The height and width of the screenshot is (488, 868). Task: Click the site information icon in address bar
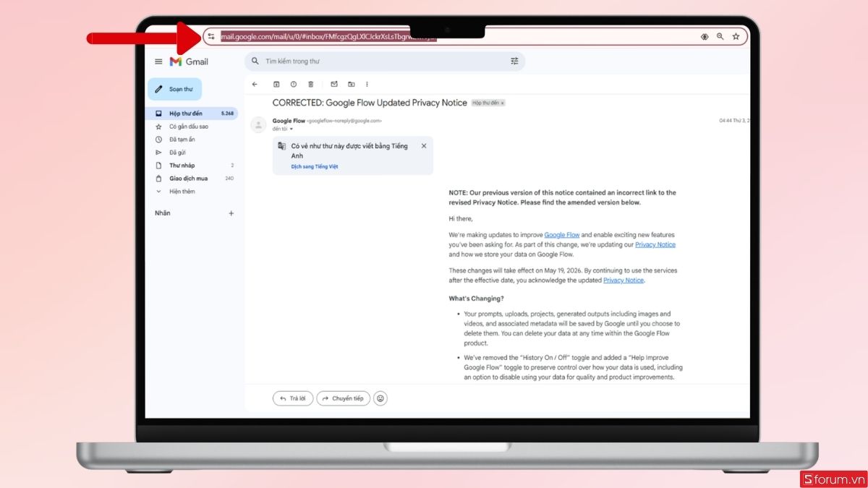point(211,36)
